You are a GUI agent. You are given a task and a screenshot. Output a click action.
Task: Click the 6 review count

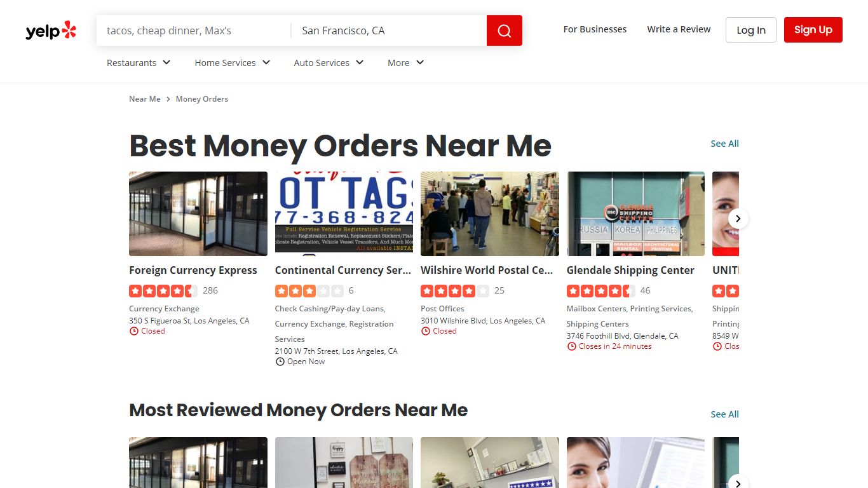point(351,290)
